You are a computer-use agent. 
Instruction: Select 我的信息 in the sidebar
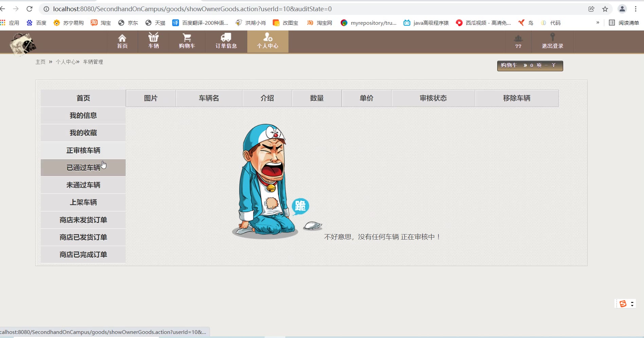click(83, 115)
